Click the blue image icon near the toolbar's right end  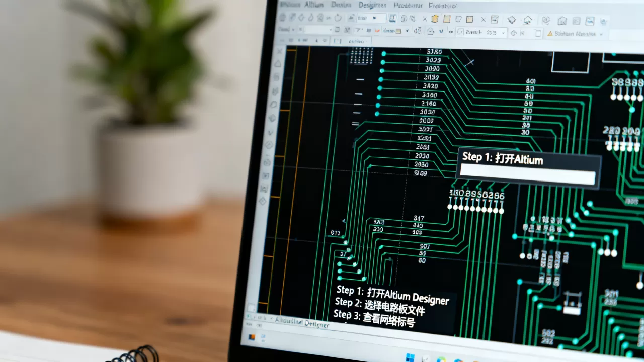pyautogui.click(x=590, y=21)
